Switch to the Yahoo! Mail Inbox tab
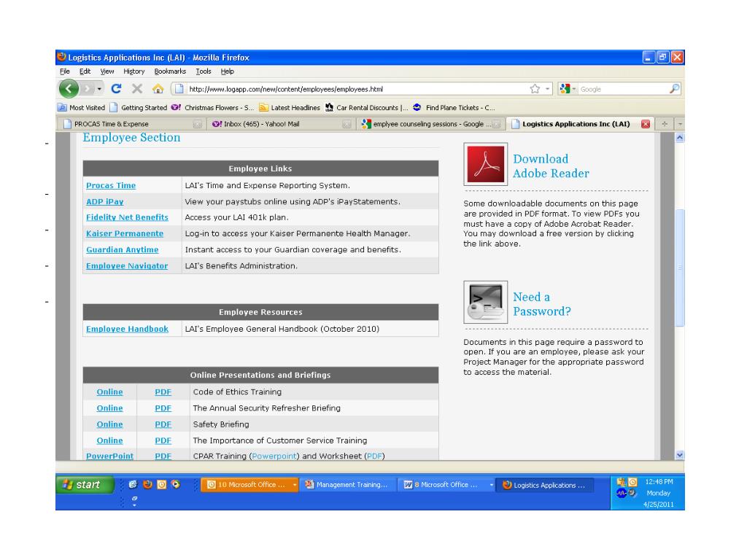 281,124
